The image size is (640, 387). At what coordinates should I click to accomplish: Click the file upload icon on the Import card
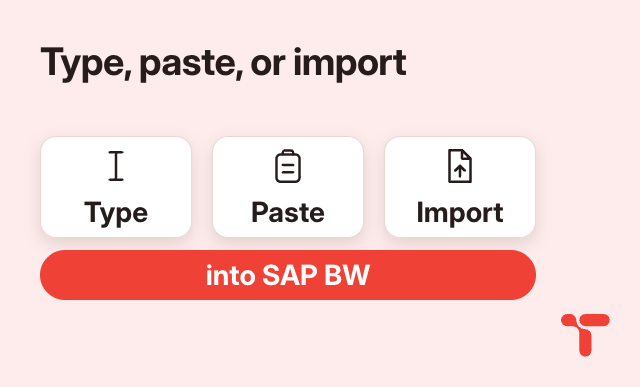pyautogui.click(x=460, y=166)
